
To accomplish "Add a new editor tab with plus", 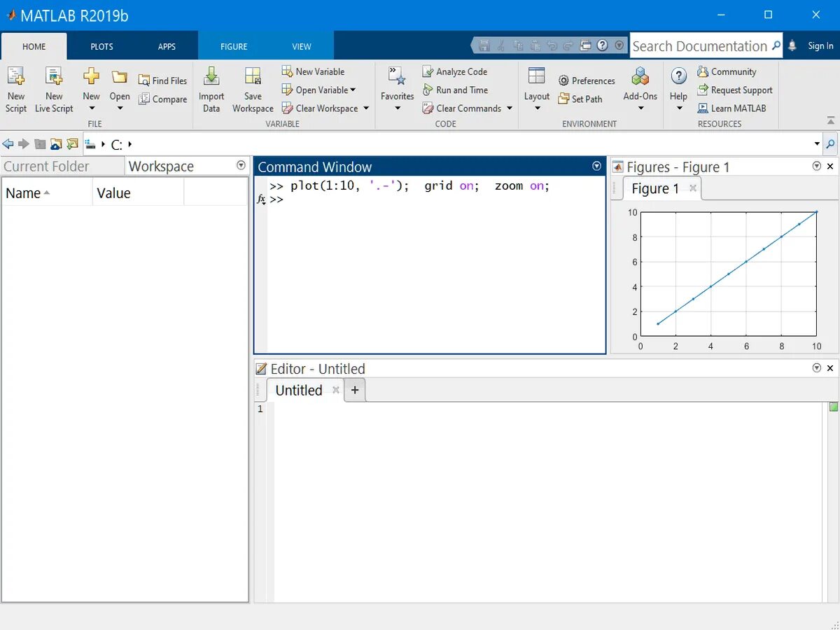I will [x=355, y=391].
